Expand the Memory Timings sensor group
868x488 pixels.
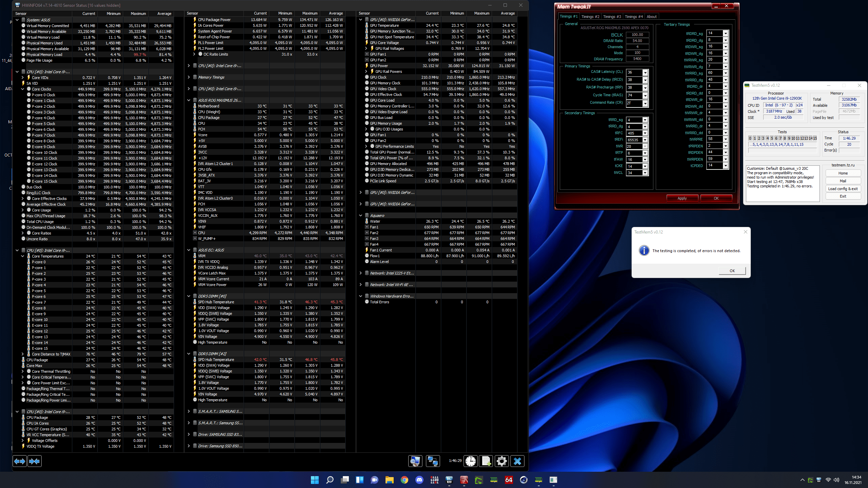click(x=189, y=77)
